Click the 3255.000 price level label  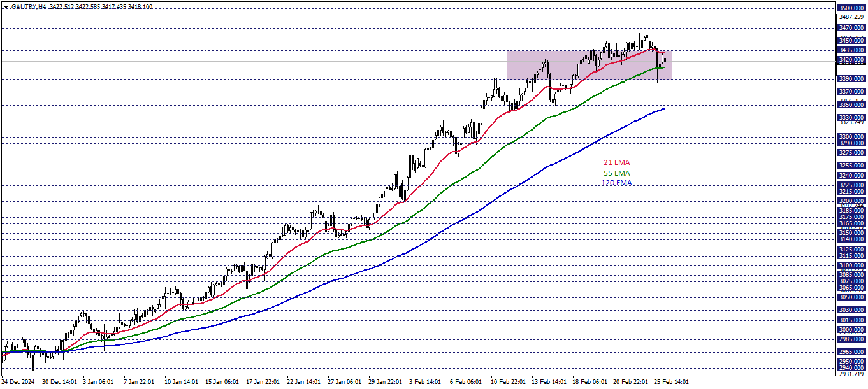(x=851, y=166)
